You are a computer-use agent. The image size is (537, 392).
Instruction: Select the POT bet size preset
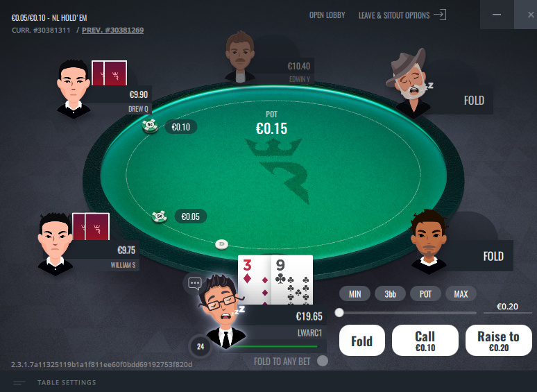(425, 293)
